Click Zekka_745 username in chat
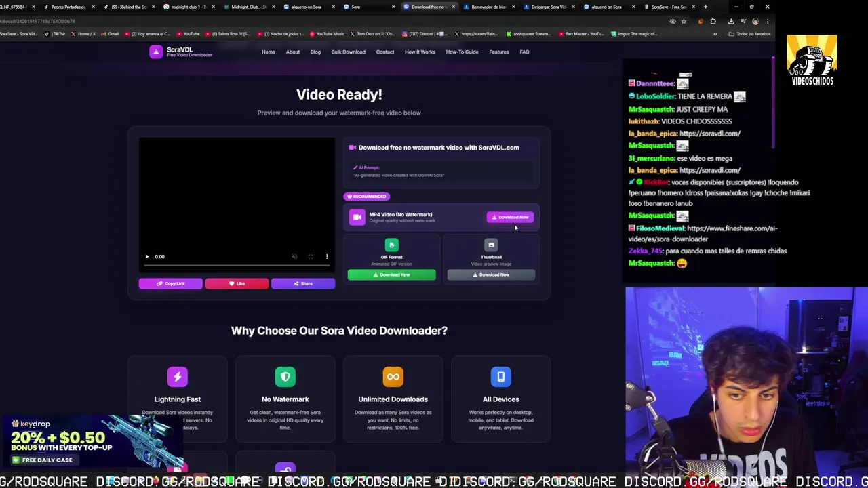This screenshot has width=868, height=488. [645, 251]
